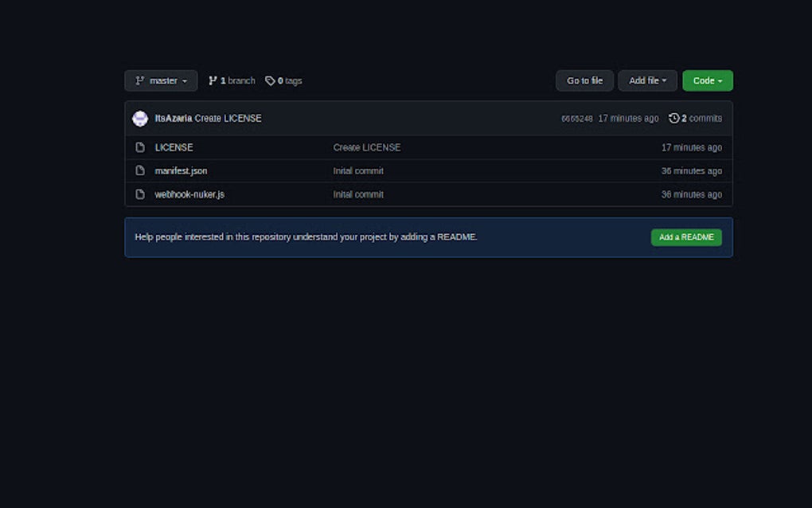812x508 pixels.
Task: View the 2 commits history
Action: point(699,117)
